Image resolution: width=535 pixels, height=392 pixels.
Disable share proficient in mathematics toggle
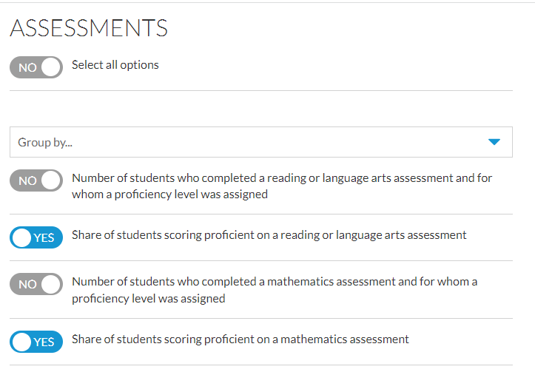(36, 342)
